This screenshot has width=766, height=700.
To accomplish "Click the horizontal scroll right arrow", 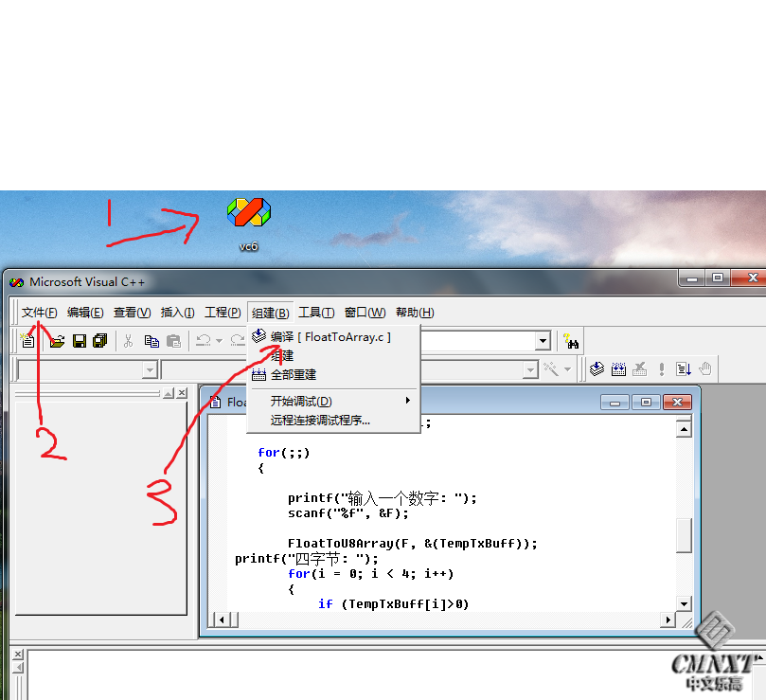I will 668,620.
